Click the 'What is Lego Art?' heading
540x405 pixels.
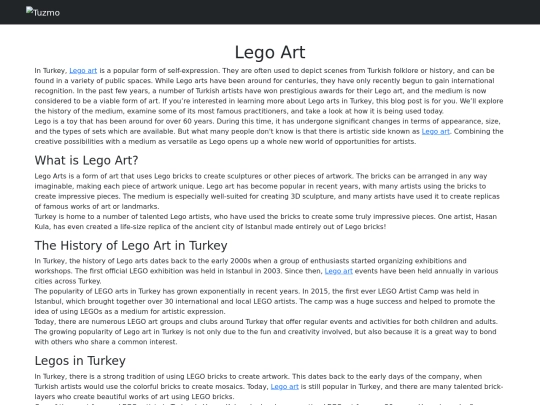coord(86,160)
